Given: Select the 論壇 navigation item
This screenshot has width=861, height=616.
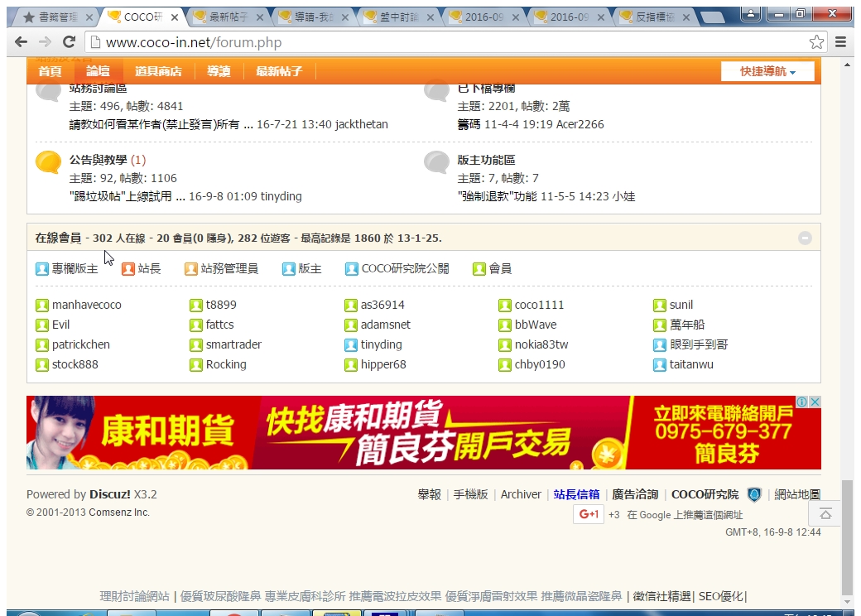Looking at the screenshot, I should 99,71.
